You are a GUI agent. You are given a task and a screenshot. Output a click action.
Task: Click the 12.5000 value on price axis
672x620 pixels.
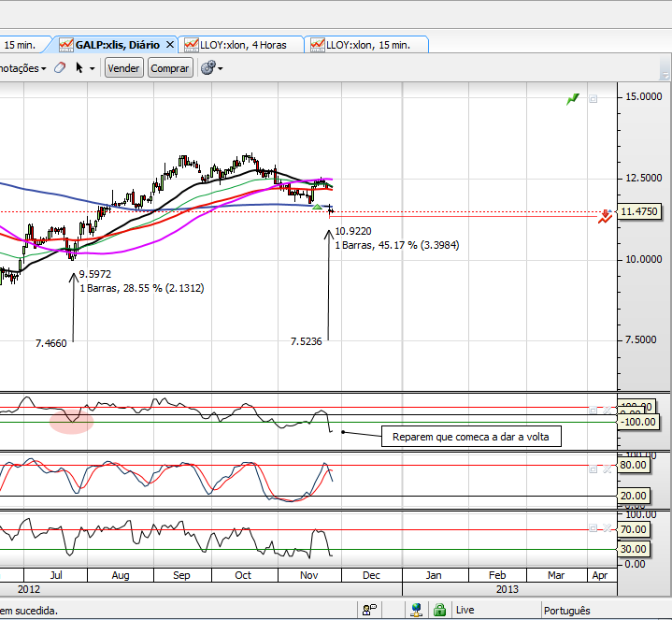(644, 178)
